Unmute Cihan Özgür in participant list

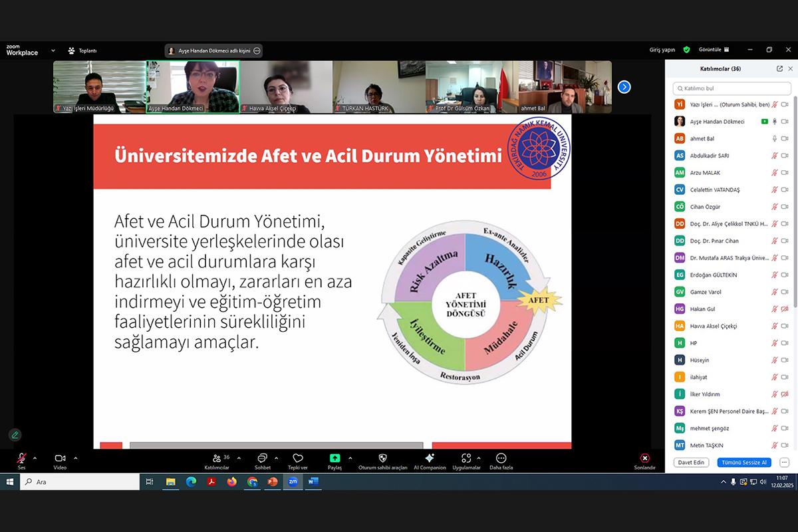(x=775, y=207)
